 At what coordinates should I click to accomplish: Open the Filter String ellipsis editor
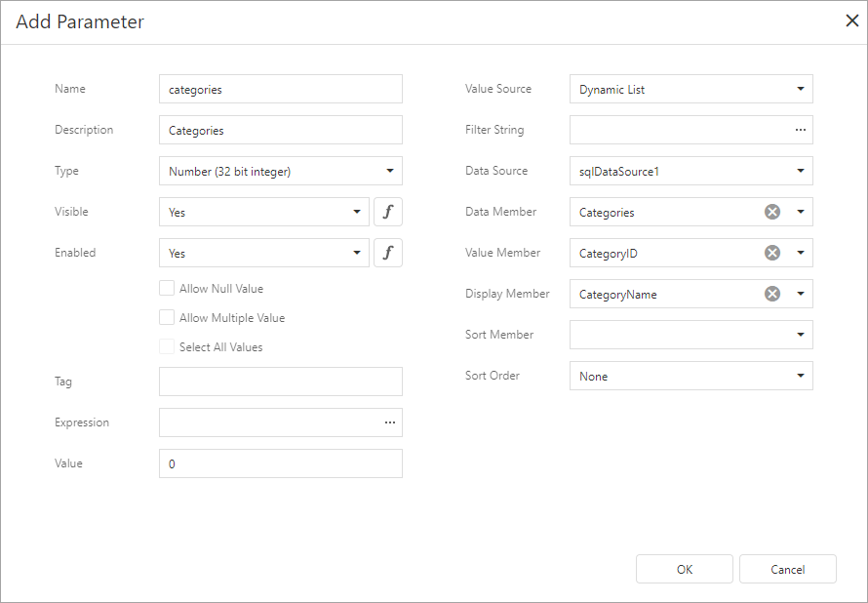click(800, 130)
